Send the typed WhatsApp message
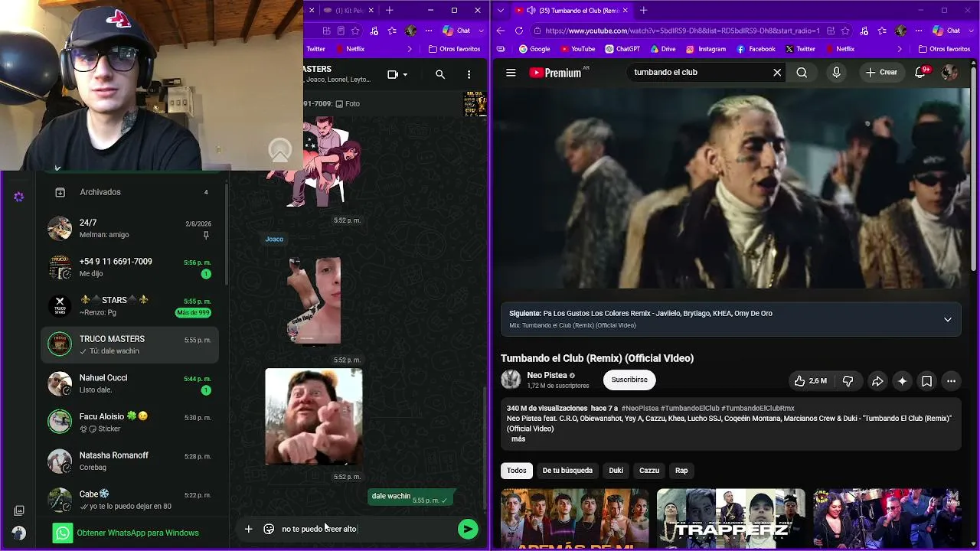 (468, 529)
